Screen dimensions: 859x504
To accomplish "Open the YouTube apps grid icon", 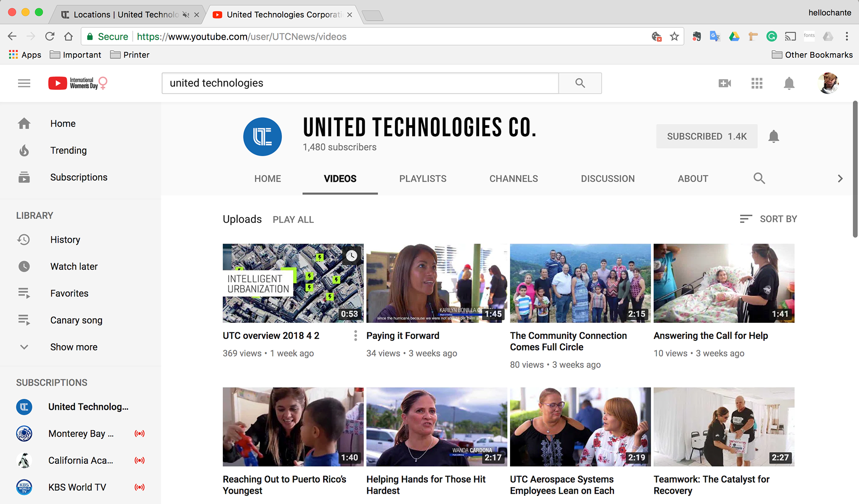I will pyautogui.click(x=757, y=83).
